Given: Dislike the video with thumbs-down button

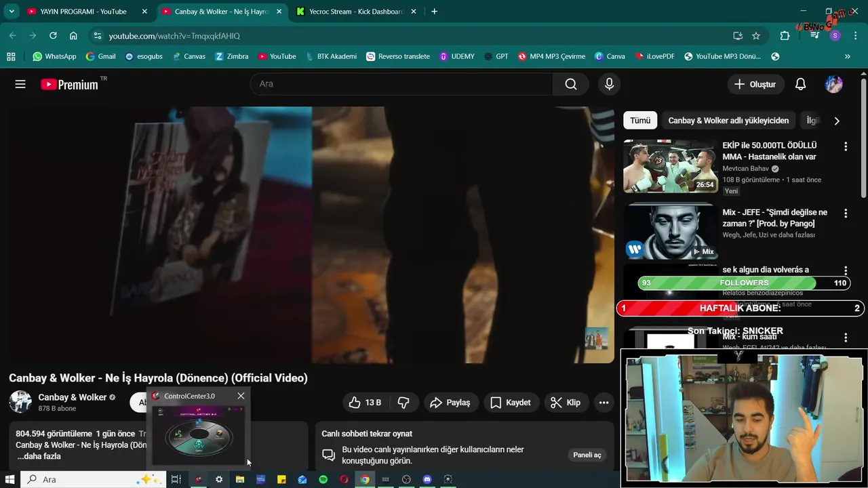Looking at the screenshot, I should [x=403, y=403].
